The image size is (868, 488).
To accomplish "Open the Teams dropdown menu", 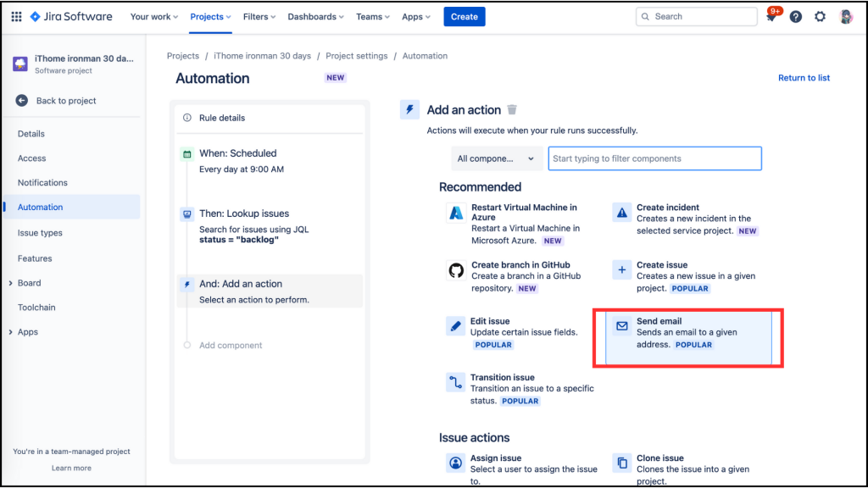I will click(373, 17).
